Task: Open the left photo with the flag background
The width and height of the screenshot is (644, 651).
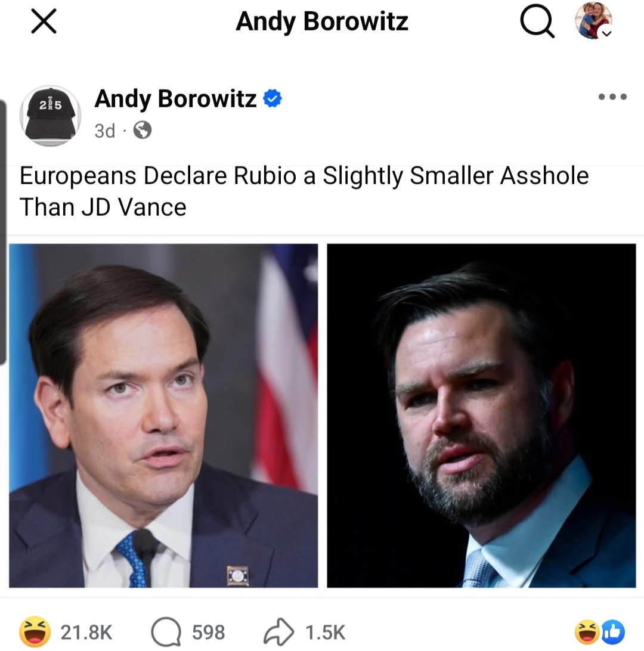Action: pos(163,416)
